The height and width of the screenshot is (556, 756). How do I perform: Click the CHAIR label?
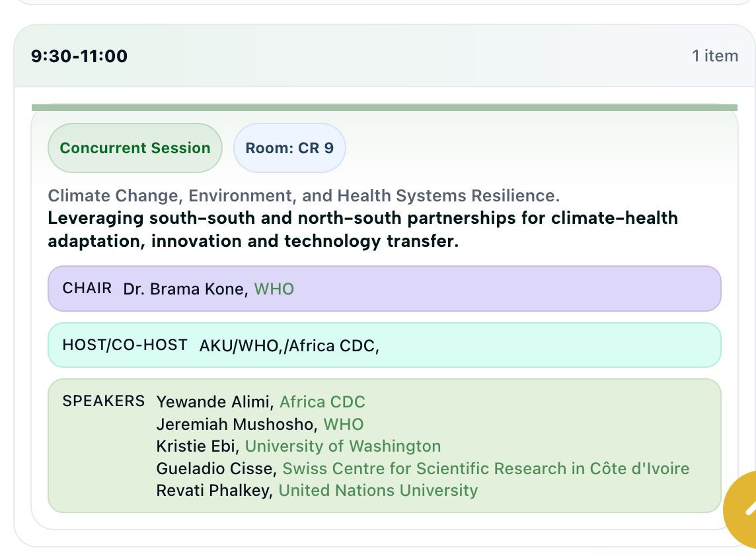point(87,288)
